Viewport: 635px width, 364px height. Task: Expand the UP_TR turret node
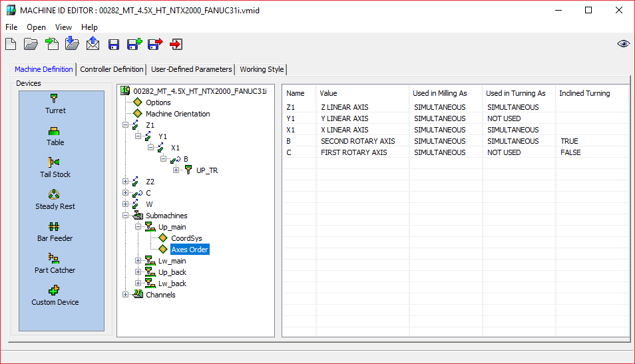(176, 170)
